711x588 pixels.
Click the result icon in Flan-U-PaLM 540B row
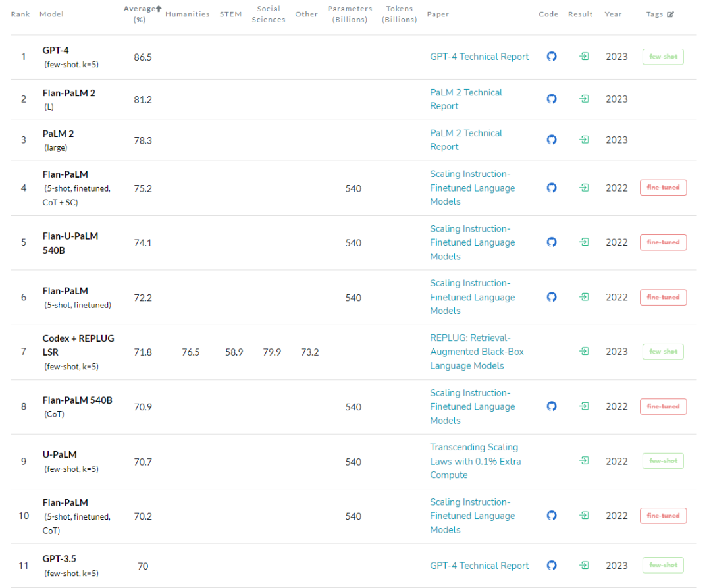[584, 242]
